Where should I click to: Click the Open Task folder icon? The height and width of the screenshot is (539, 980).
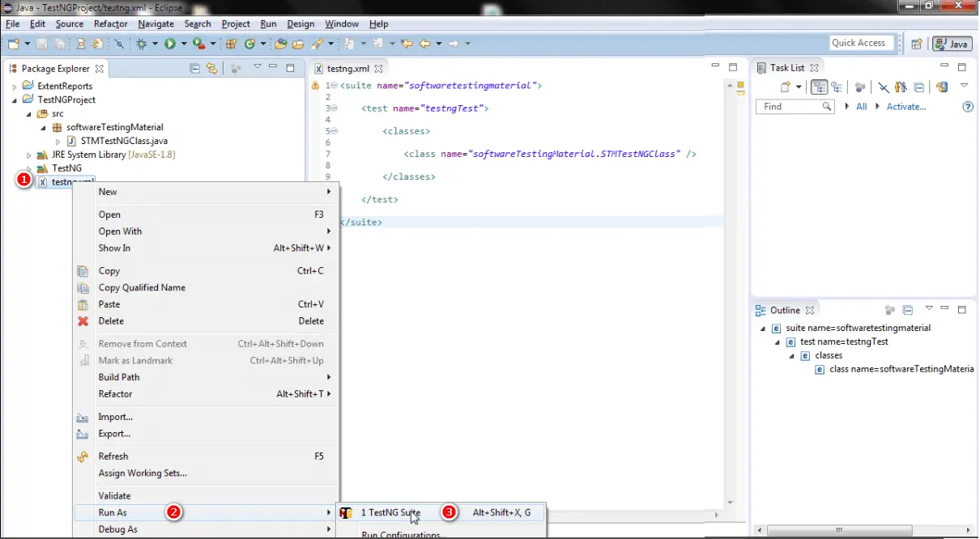click(x=298, y=44)
